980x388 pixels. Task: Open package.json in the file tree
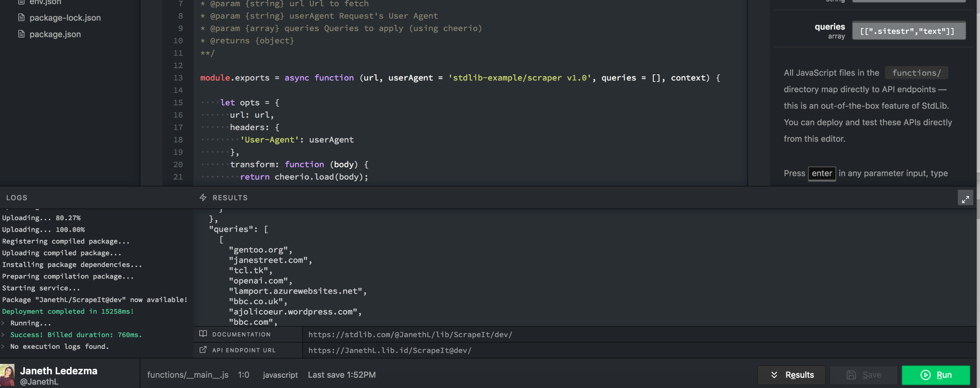point(55,34)
